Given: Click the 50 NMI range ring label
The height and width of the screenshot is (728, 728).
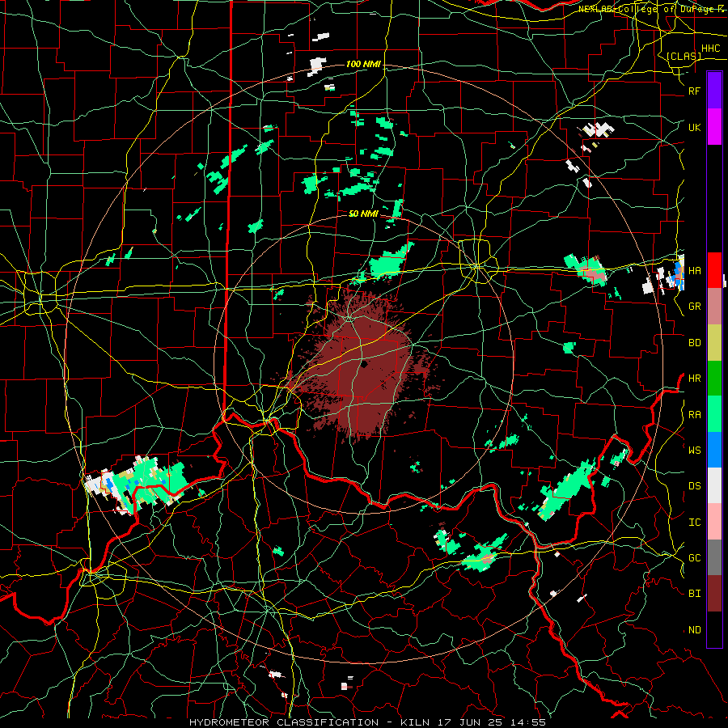Looking at the screenshot, I should coord(363,214).
